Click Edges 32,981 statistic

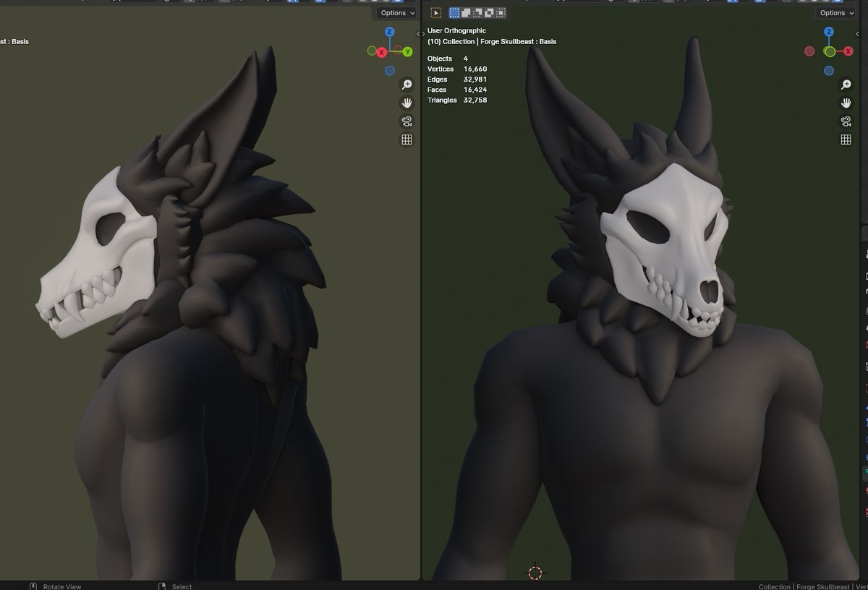tap(457, 80)
